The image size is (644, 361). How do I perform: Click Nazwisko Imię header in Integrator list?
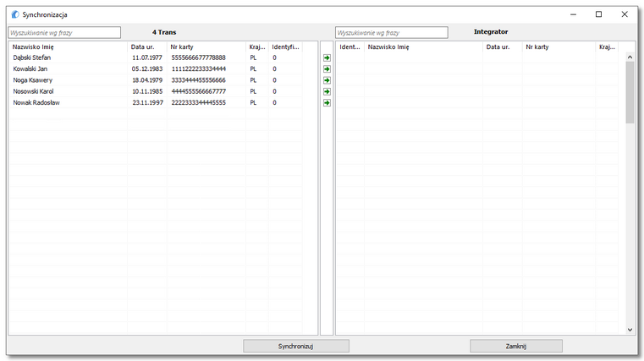pyautogui.click(x=423, y=46)
